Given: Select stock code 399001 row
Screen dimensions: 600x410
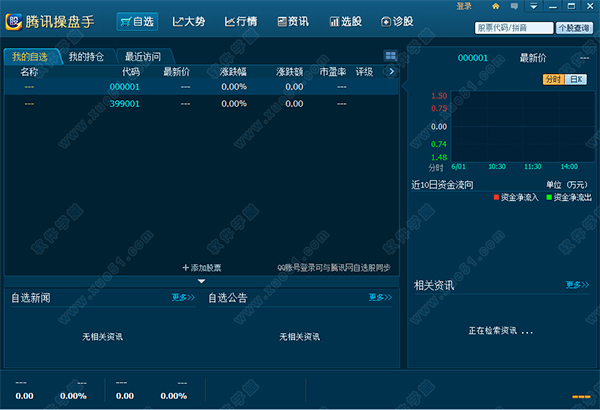Looking at the screenshot, I should 202,104.
